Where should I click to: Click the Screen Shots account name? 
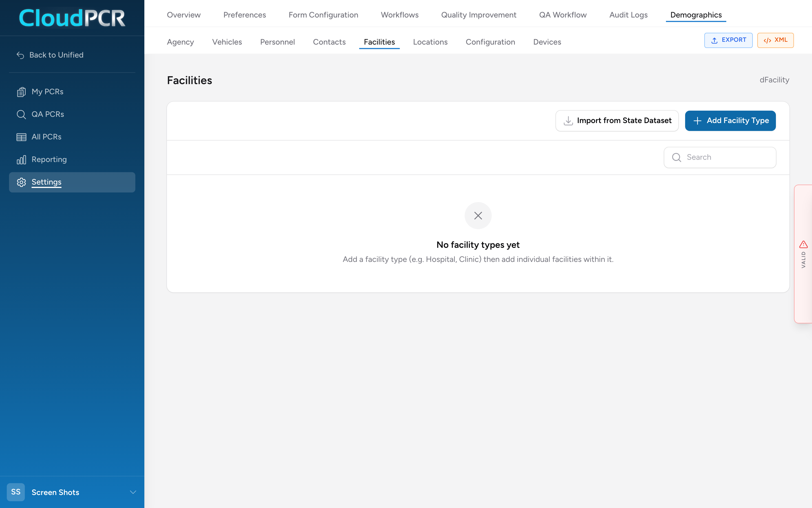click(55, 492)
